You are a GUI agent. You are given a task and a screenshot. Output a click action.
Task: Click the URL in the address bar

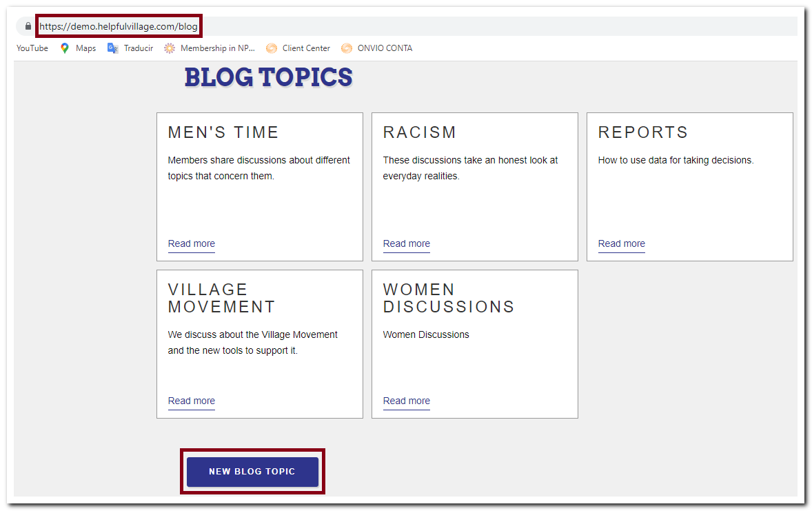tap(117, 26)
